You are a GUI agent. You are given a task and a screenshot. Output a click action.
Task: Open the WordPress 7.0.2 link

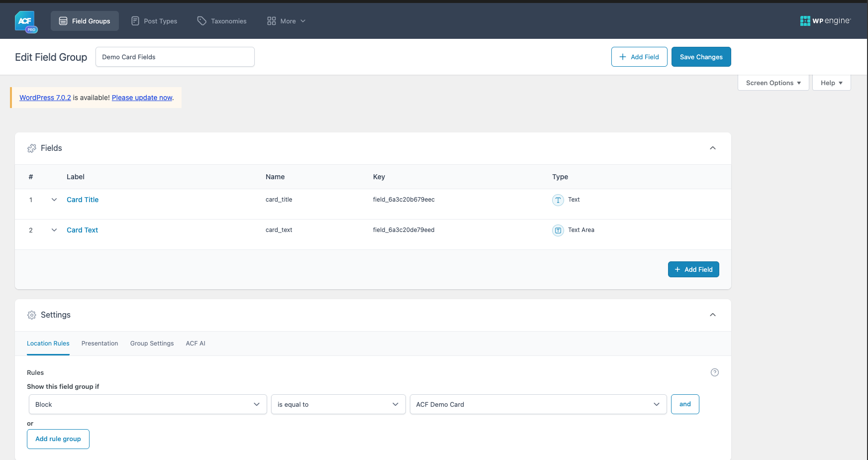pos(45,98)
